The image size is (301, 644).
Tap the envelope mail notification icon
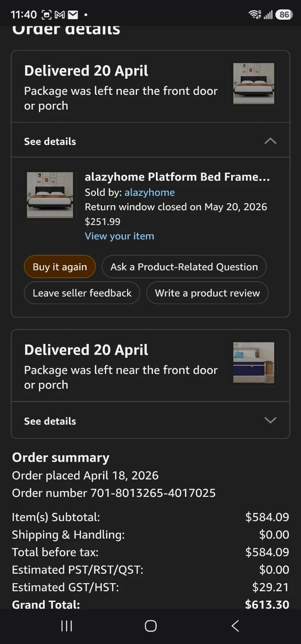coord(73,15)
